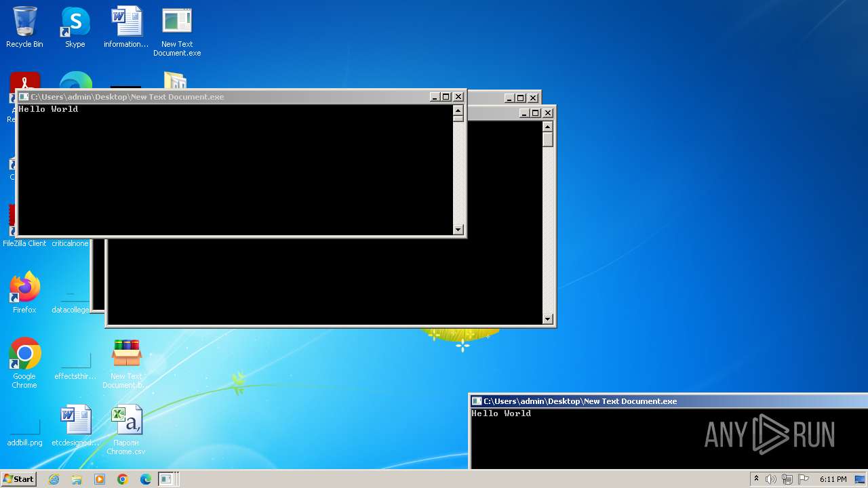Click the clock showing 6:11 PM
The height and width of the screenshot is (488, 868).
[833, 479]
